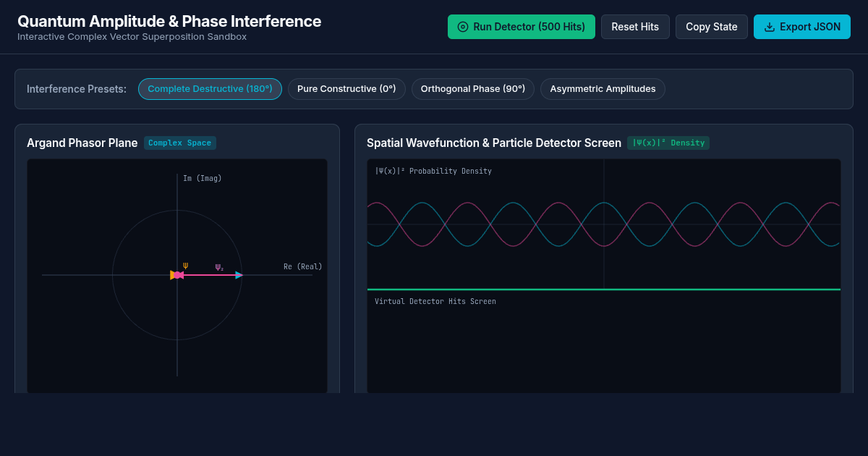Click the Virtual Detector Hits Screen label
The image size is (868, 456).
click(x=435, y=301)
